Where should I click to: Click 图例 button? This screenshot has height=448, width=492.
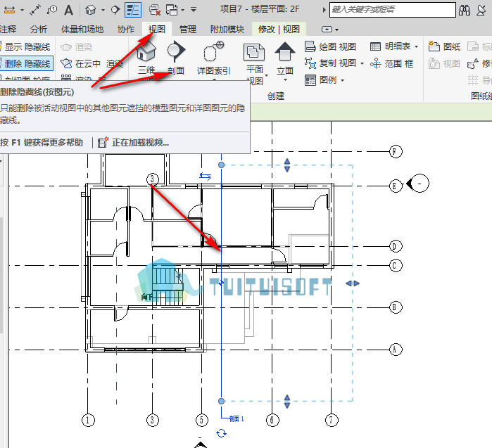[321, 80]
